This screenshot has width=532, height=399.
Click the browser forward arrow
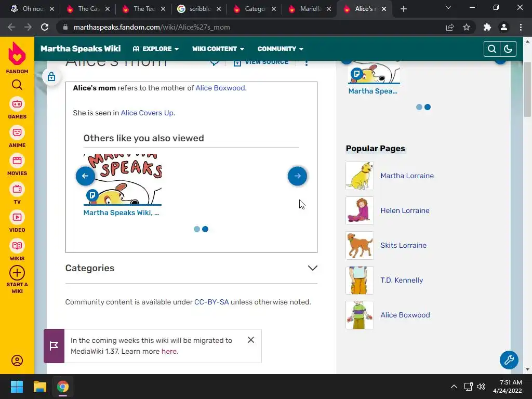point(28,27)
